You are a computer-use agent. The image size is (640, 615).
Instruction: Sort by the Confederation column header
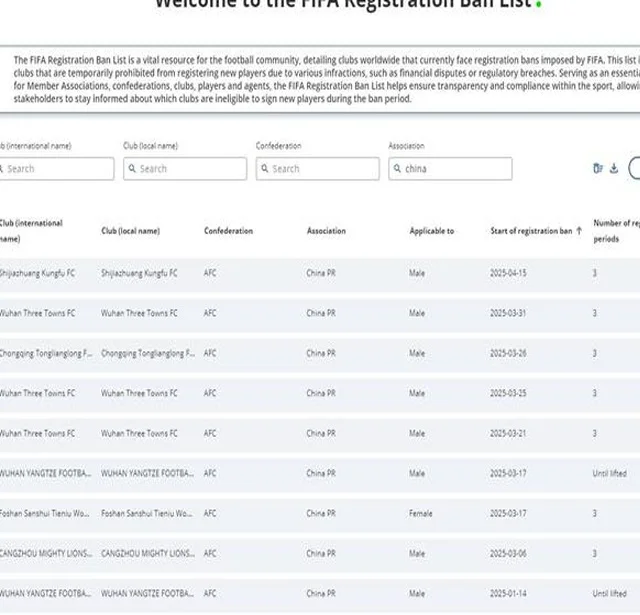tap(229, 231)
